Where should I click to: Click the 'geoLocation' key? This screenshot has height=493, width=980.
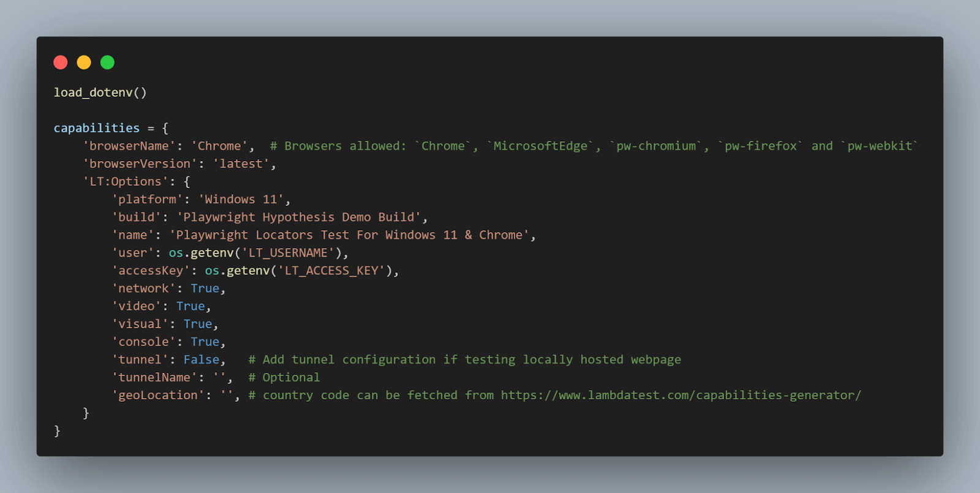pos(158,395)
